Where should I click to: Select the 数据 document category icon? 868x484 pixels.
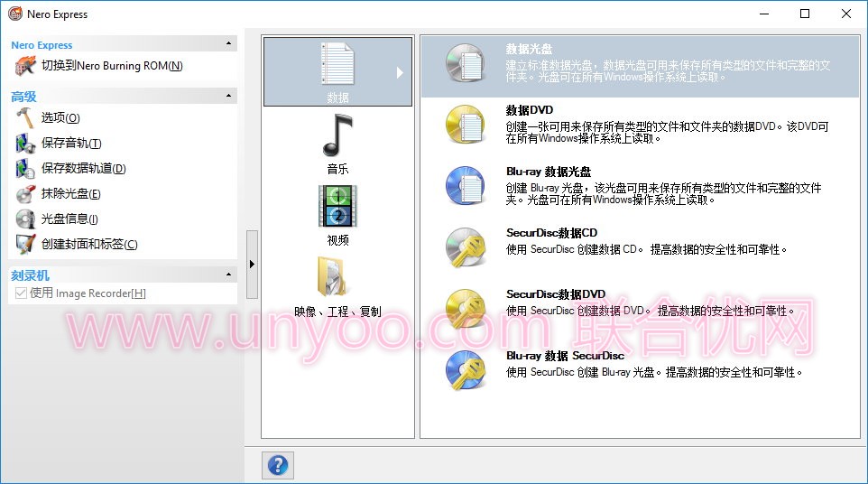click(x=337, y=64)
